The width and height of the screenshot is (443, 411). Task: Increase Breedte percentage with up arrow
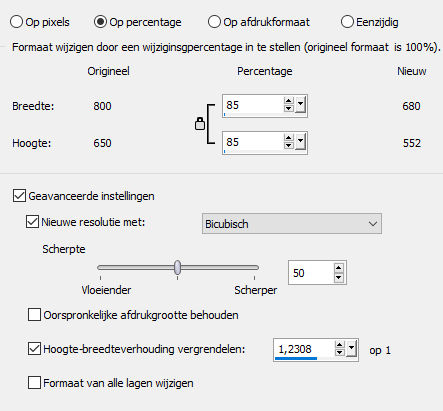click(289, 101)
